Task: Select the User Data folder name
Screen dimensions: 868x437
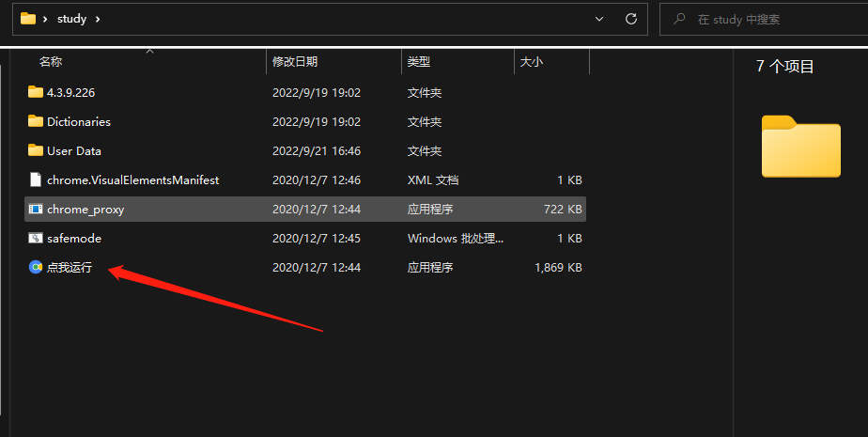Action: pos(73,150)
